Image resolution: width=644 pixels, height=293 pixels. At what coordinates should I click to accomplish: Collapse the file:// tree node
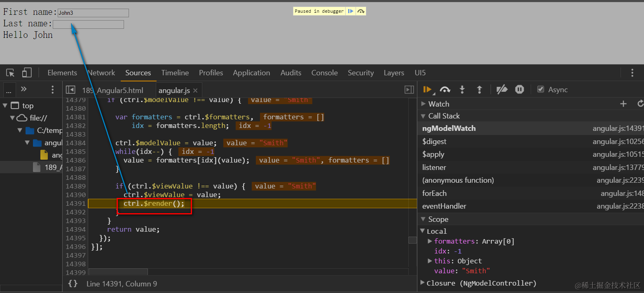coord(12,118)
